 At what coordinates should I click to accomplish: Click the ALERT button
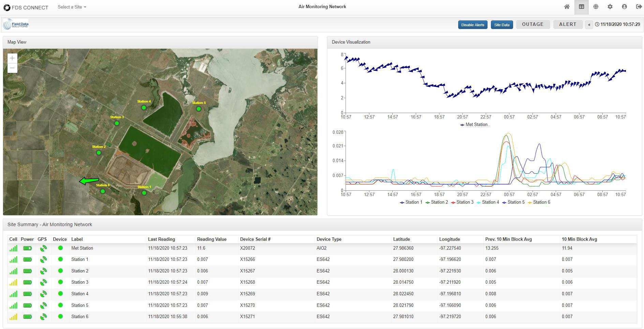point(568,24)
